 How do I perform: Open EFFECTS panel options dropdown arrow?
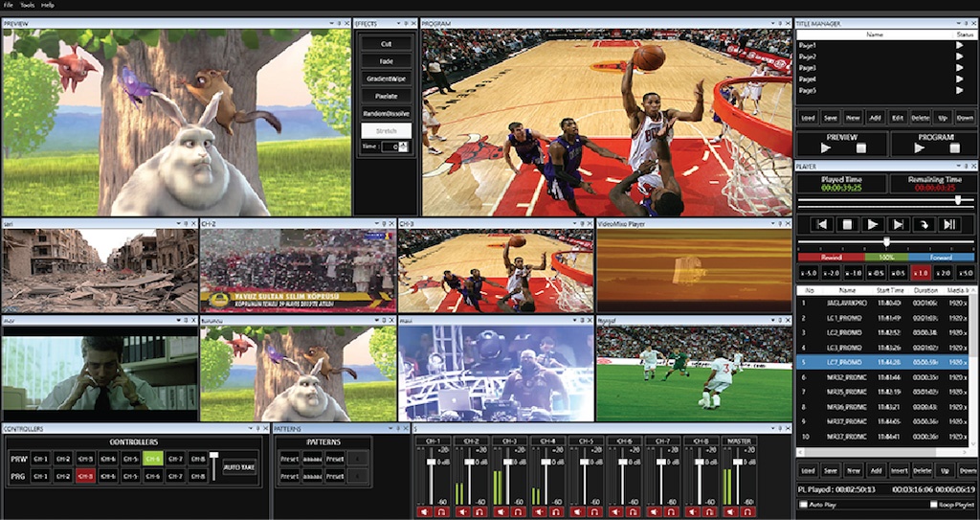coord(397,23)
